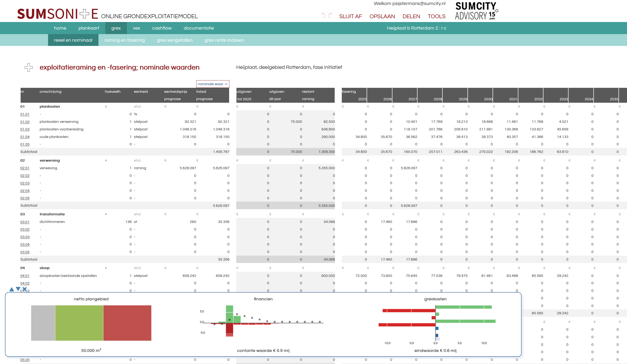Close chart panel with blue X icon
The height and width of the screenshot is (364, 627).
(25, 289)
